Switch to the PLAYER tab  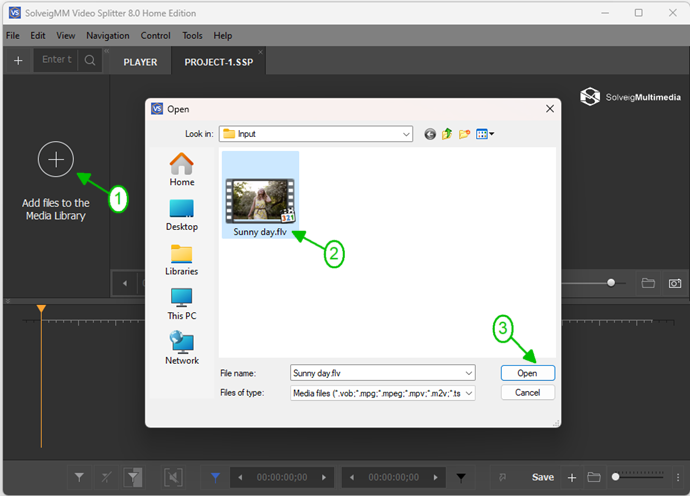(140, 62)
